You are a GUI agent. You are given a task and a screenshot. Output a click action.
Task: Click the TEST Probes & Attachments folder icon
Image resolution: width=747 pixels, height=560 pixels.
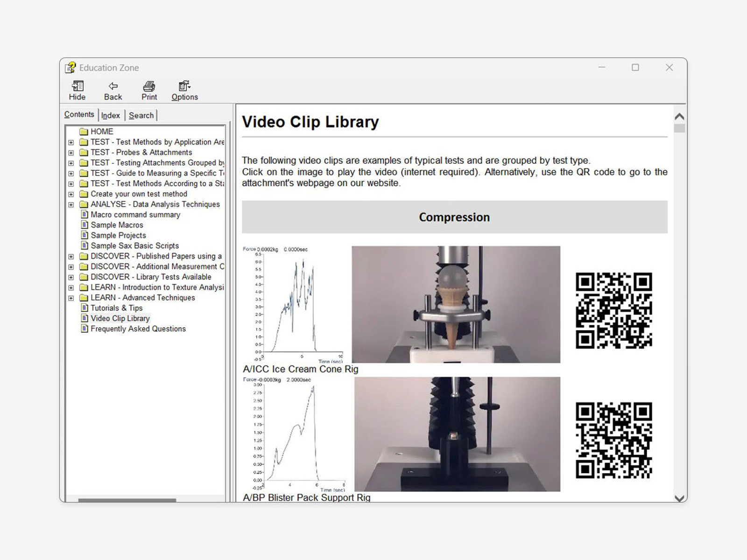(x=84, y=153)
